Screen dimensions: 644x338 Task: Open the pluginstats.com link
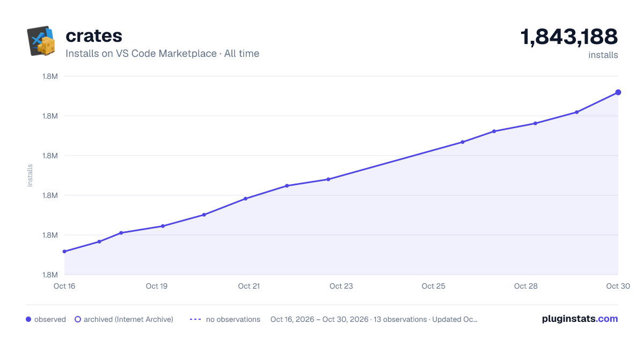(x=580, y=319)
